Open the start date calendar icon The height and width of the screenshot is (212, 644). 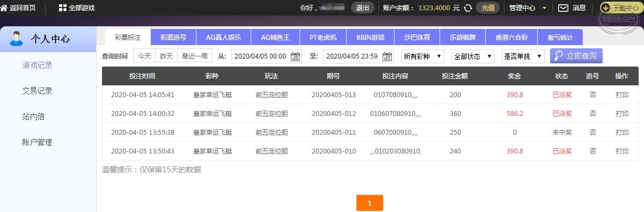pos(296,56)
